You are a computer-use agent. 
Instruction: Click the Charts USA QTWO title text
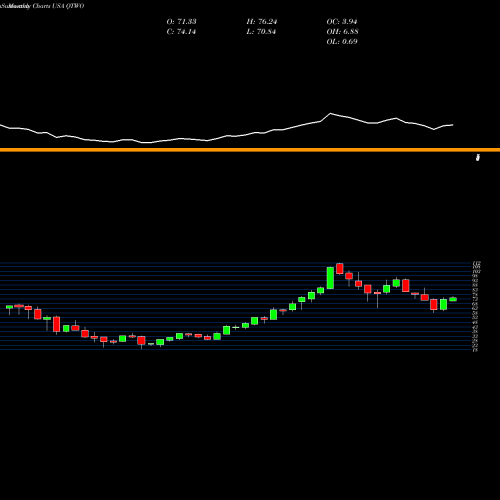point(58,6)
